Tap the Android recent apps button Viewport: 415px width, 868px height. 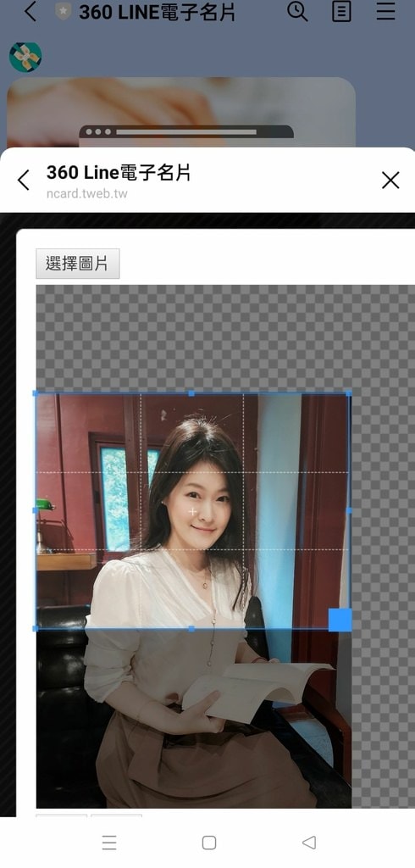(109, 843)
